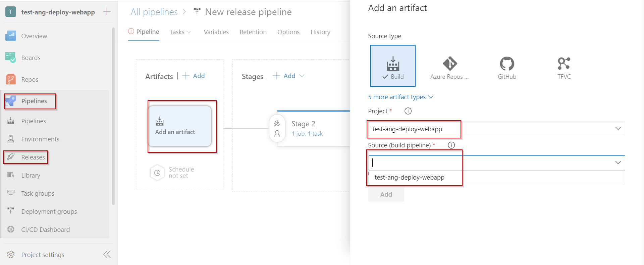Click the plus icon beside project name

107,12
